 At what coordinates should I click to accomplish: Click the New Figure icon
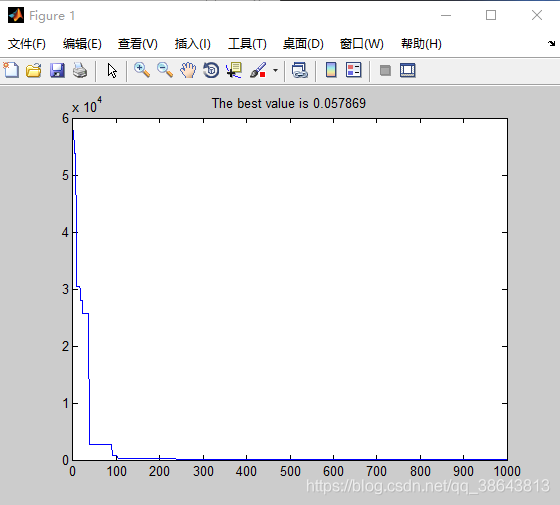(x=11, y=70)
